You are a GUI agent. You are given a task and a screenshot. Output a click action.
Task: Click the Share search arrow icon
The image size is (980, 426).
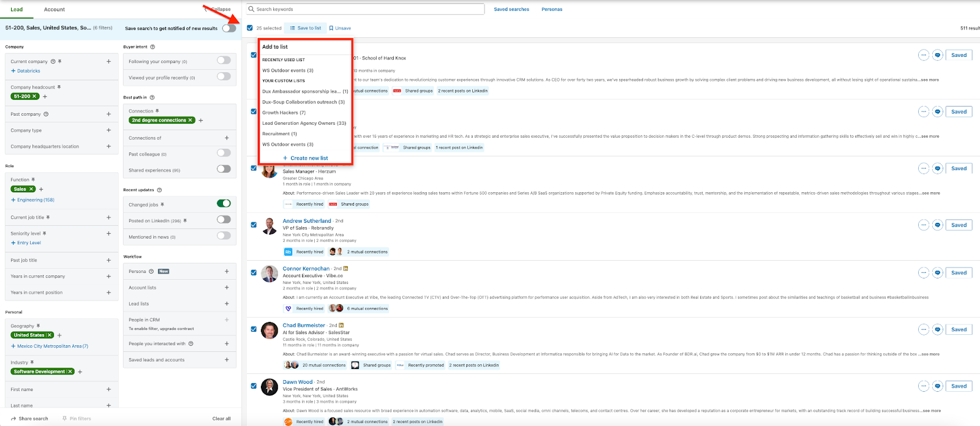13,419
